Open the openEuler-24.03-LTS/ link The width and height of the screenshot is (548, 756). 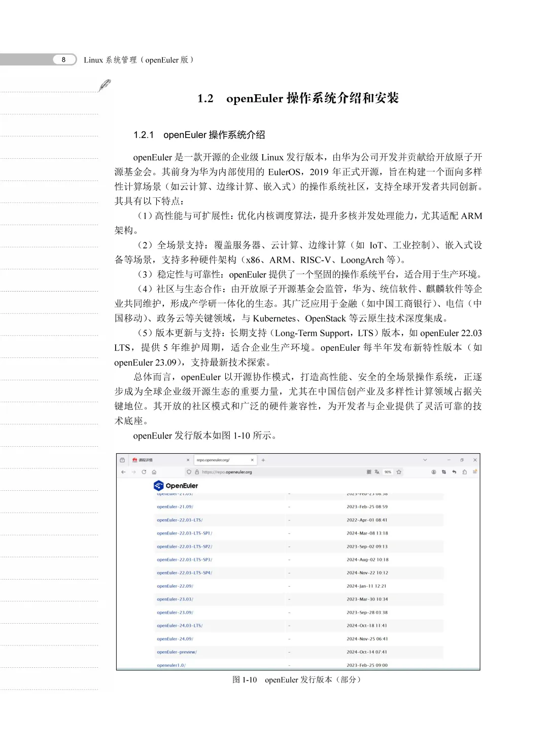click(x=180, y=626)
